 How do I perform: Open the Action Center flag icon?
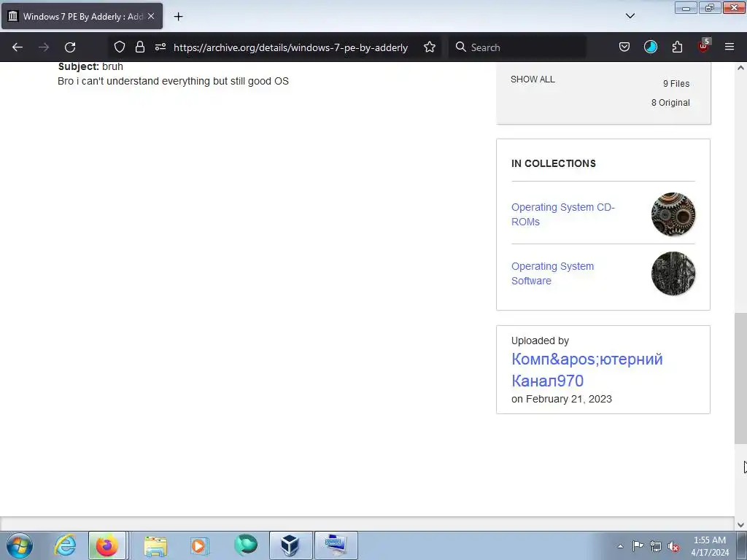pos(638,546)
